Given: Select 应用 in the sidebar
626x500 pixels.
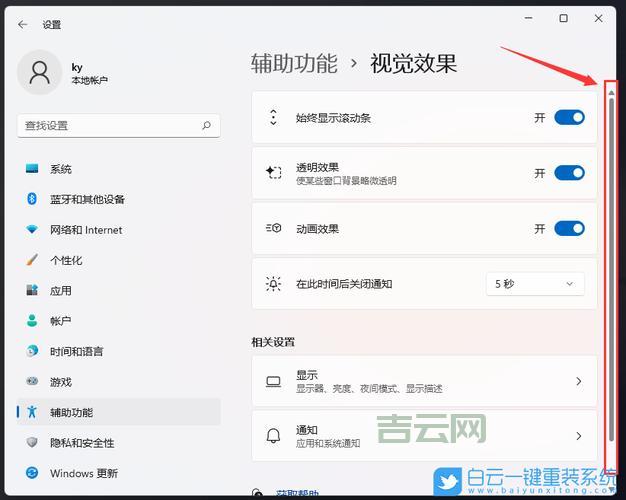Looking at the screenshot, I should 119,291.
